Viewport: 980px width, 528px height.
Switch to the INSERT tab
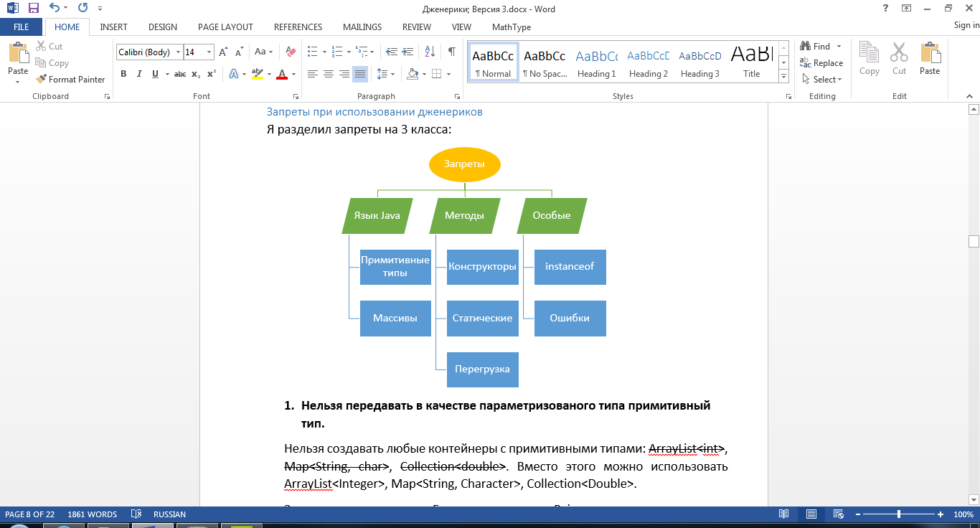click(114, 27)
